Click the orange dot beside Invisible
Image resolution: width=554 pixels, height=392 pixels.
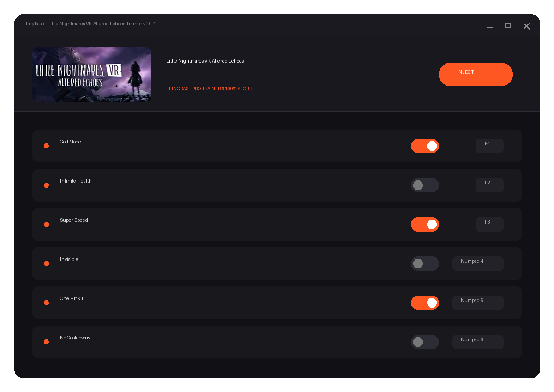click(46, 263)
